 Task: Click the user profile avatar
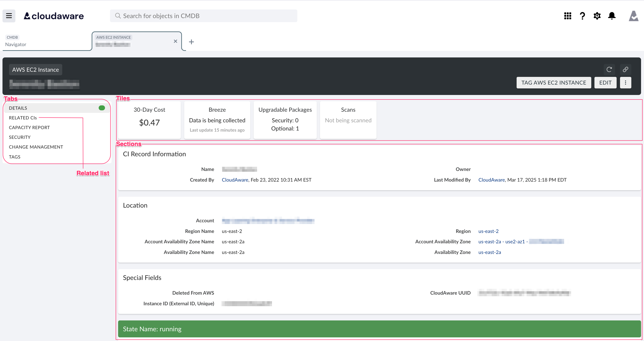[634, 16]
